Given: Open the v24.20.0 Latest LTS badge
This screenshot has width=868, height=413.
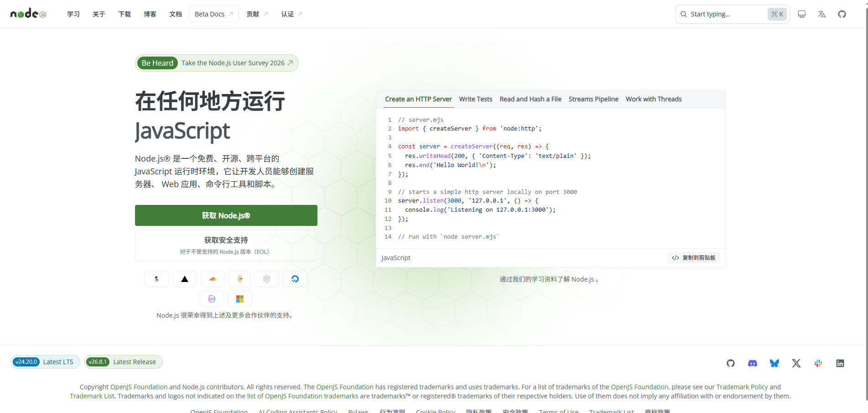Looking at the screenshot, I should tap(46, 362).
